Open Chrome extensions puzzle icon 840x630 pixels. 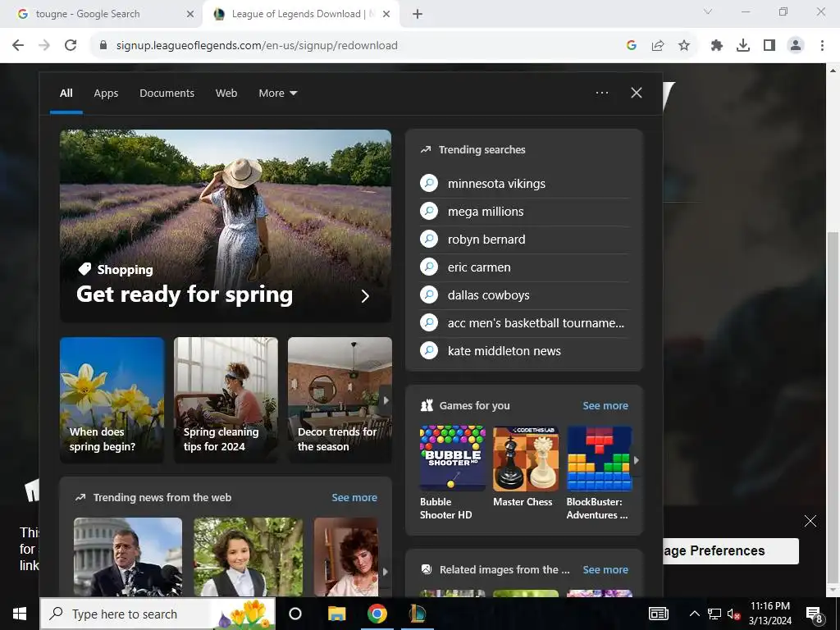(717, 46)
